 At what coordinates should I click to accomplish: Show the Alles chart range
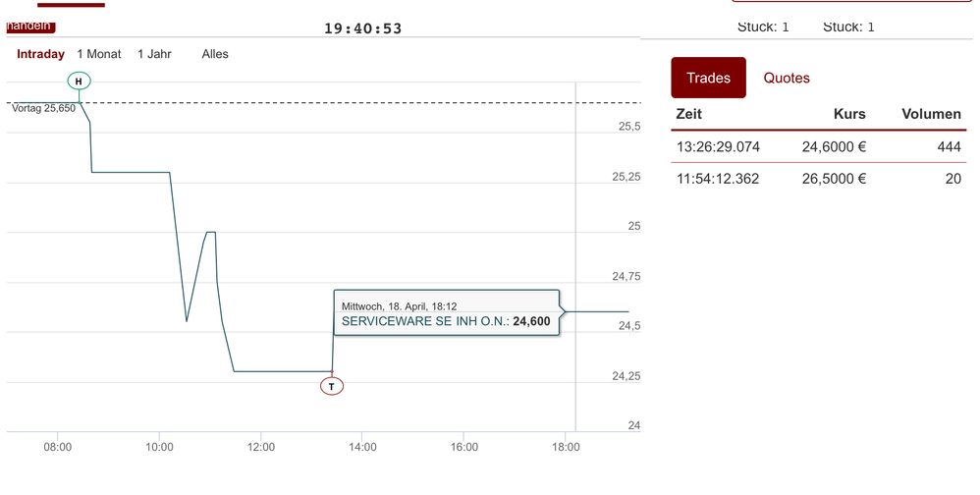coord(215,54)
